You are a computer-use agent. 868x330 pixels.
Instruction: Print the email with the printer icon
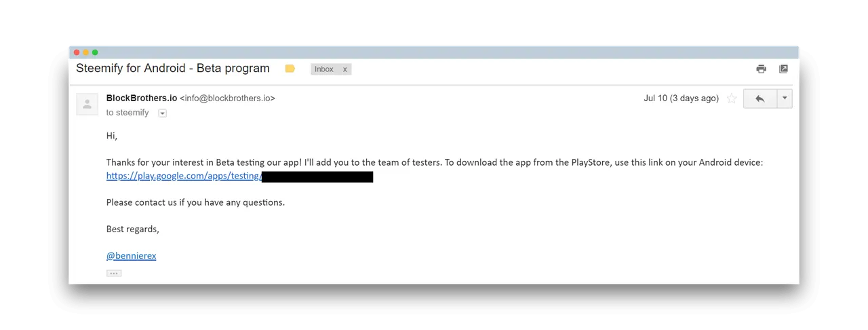[x=761, y=69]
